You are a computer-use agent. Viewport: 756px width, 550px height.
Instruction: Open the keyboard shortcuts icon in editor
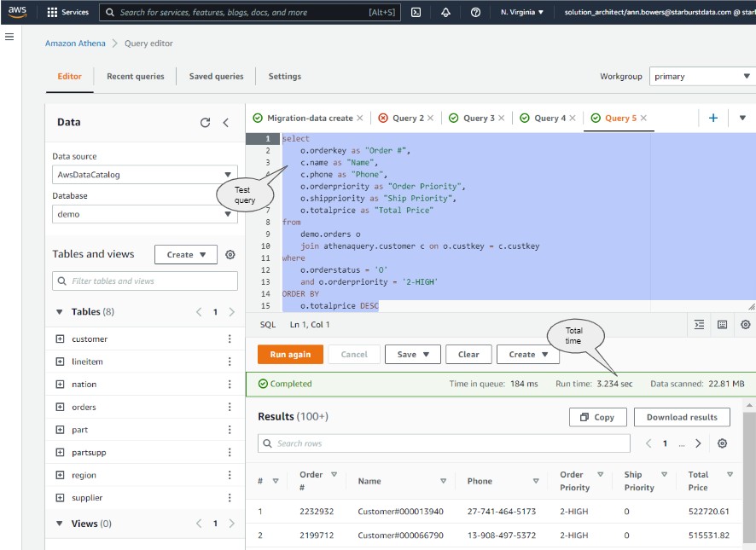(x=722, y=324)
